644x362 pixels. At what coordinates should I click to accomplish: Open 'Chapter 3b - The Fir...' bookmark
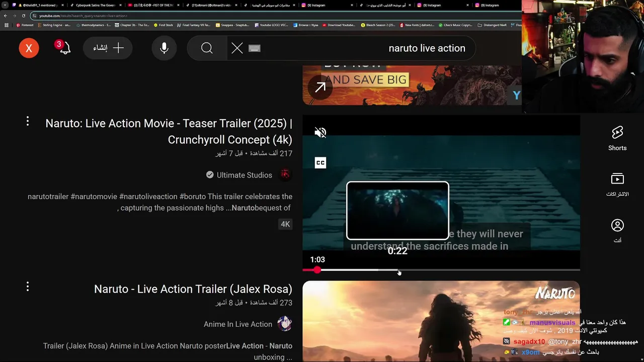point(132,25)
